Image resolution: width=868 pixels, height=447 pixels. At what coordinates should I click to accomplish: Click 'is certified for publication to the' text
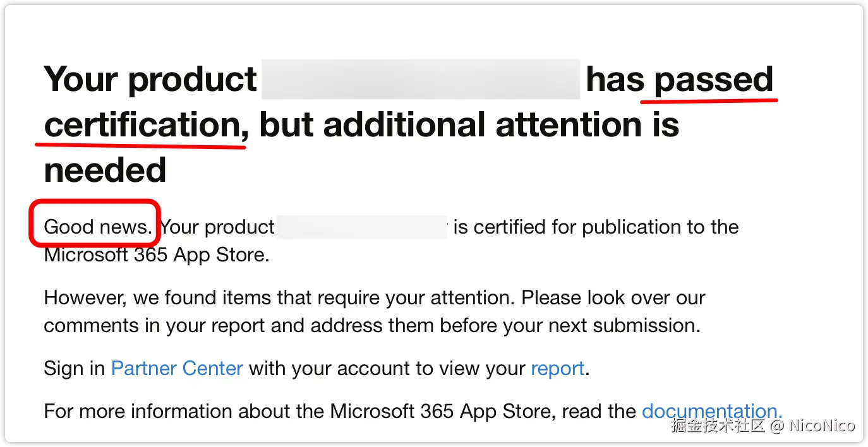tap(596, 227)
